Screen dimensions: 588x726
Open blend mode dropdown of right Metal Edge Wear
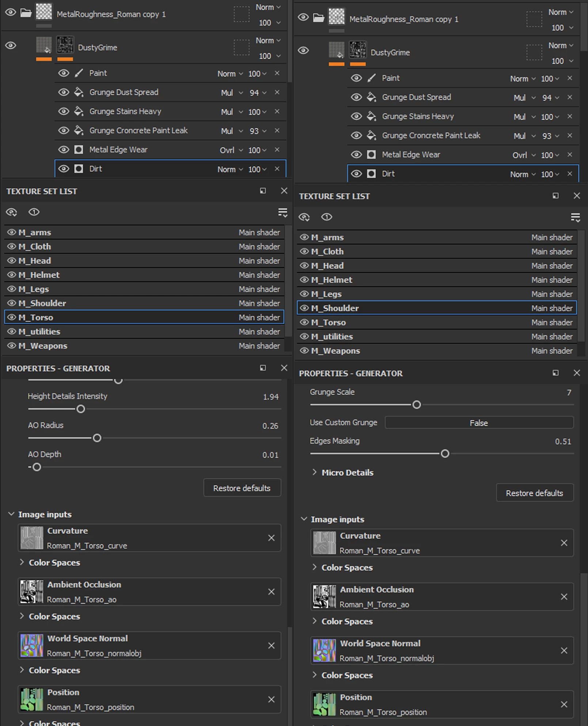pos(524,155)
